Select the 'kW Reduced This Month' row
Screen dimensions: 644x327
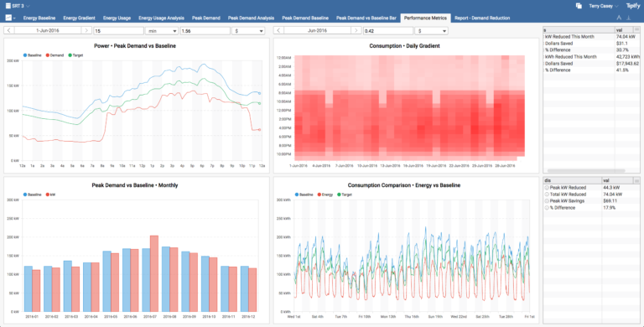pos(591,37)
